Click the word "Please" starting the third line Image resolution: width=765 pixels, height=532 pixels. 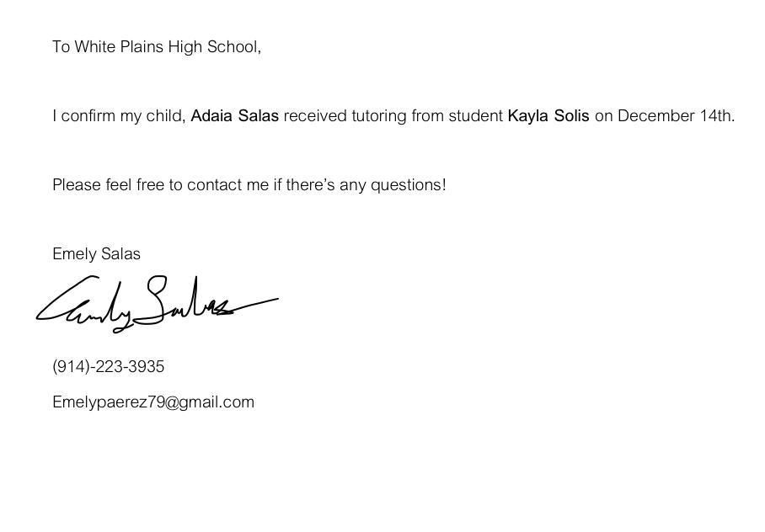(76, 185)
